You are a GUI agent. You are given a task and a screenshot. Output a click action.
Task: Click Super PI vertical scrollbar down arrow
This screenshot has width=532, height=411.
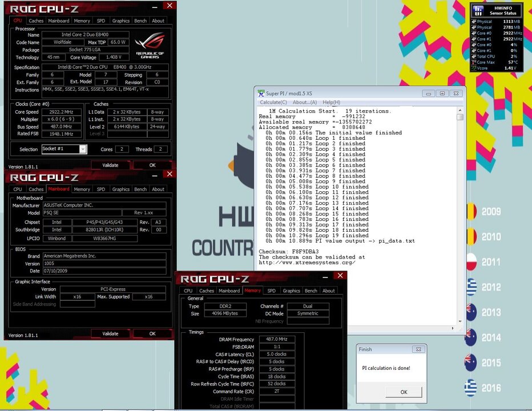coord(460,321)
